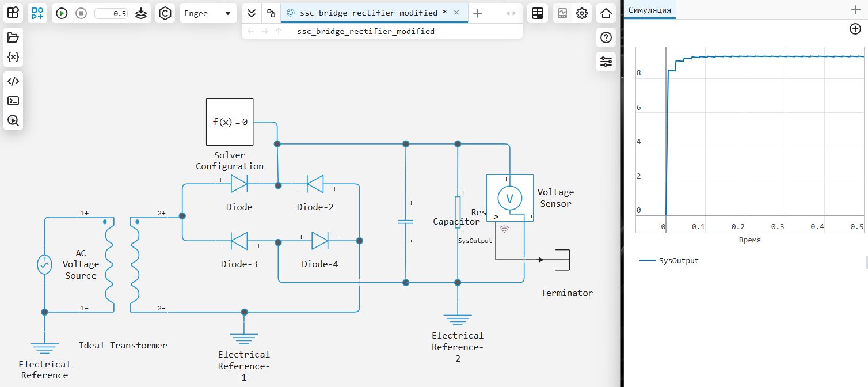Click the Ideal Transformer label text

coord(123,346)
